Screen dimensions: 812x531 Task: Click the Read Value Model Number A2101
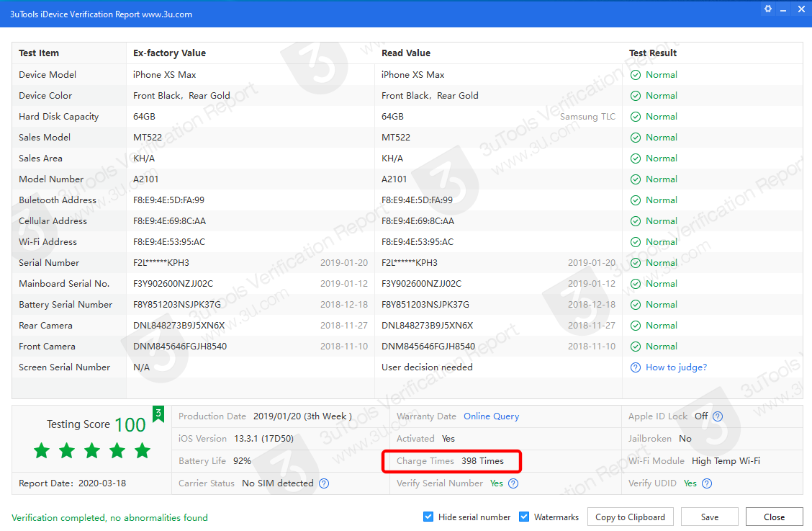(394, 179)
